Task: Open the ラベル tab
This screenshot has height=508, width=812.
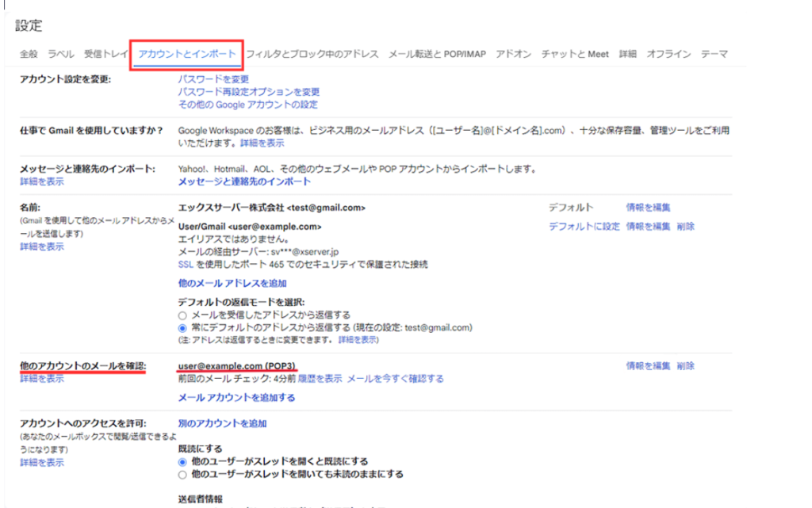Action: [x=61, y=54]
